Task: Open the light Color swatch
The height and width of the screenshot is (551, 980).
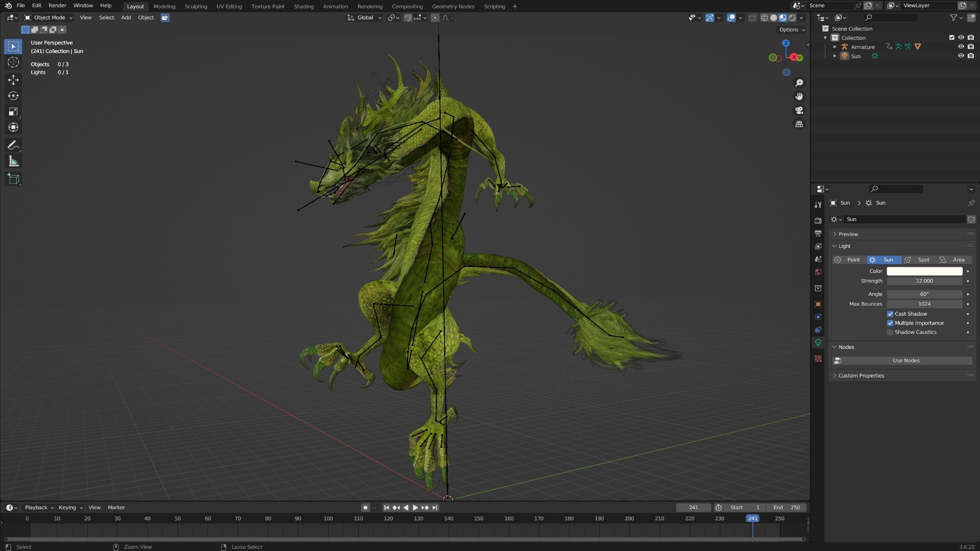Action: [924, 271]
